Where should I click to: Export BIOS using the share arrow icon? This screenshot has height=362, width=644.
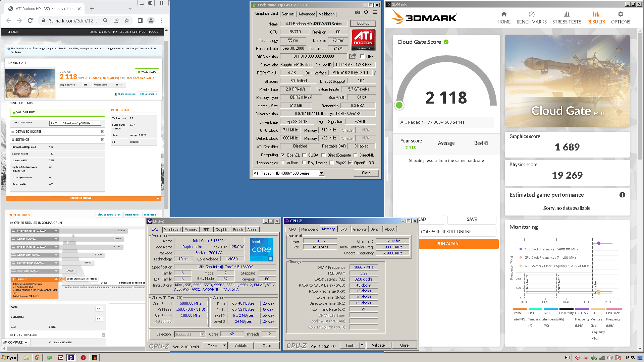pos(353,56)
